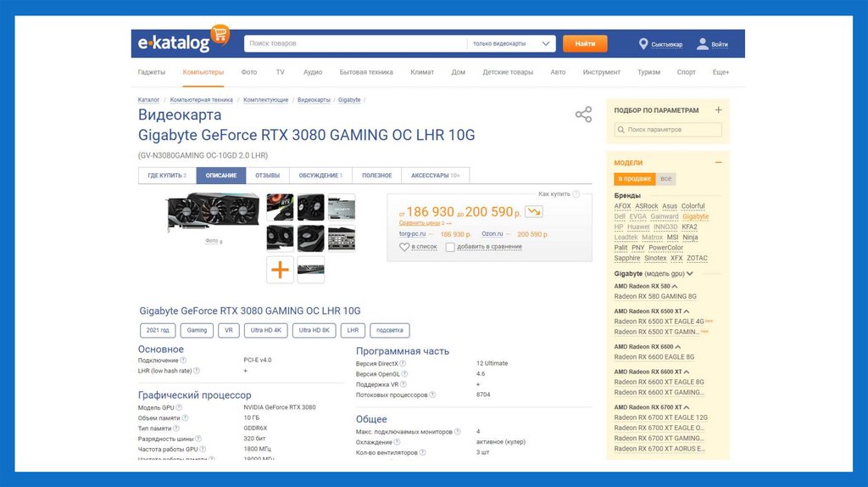The image size is (868, 487).
Task: Open the Полезное tab
Action: (377, 176)
